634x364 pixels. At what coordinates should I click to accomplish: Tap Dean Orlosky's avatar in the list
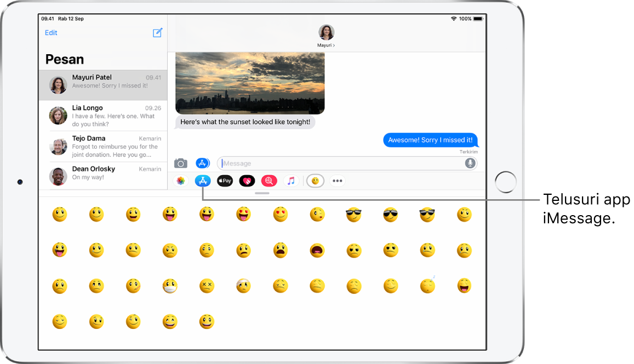point(58,177)
